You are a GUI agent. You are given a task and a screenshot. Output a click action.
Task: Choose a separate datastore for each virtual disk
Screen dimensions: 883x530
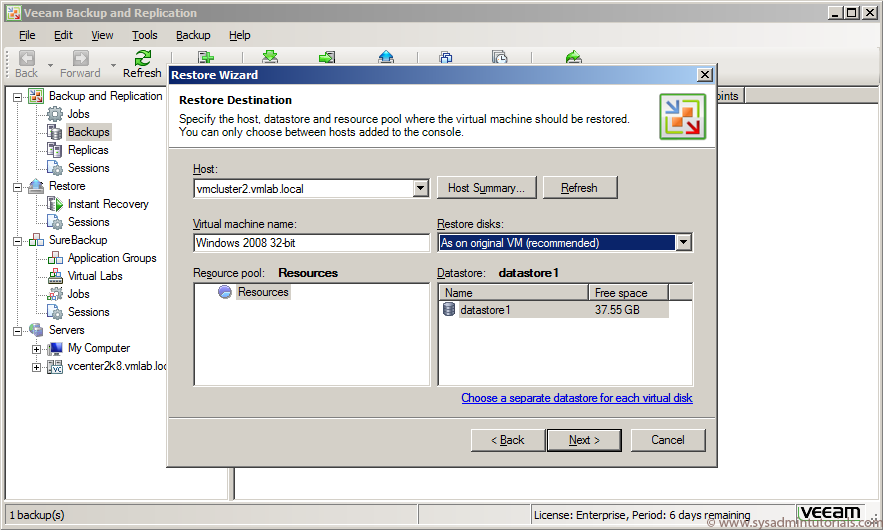[577, 398]
